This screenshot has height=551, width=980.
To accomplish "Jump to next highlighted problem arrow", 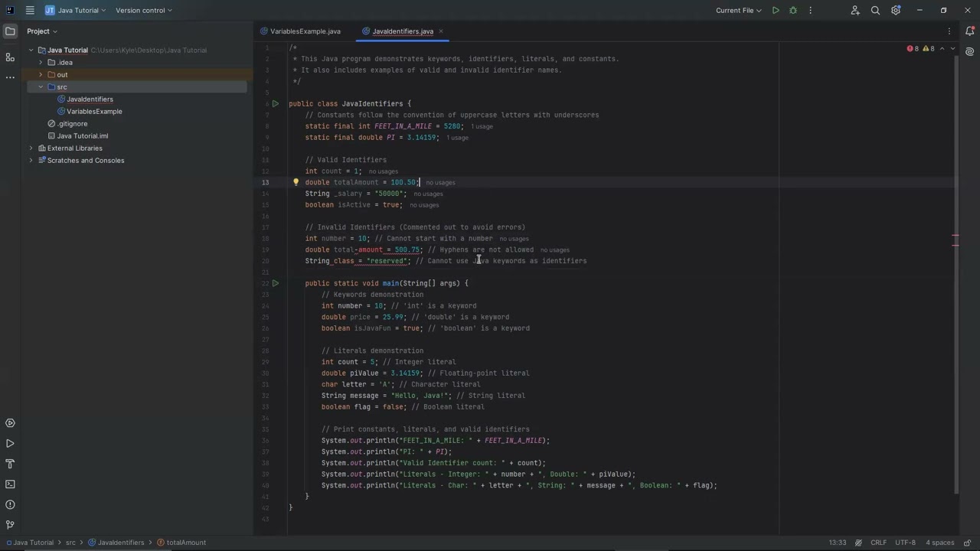I will (x=952, y=48).
